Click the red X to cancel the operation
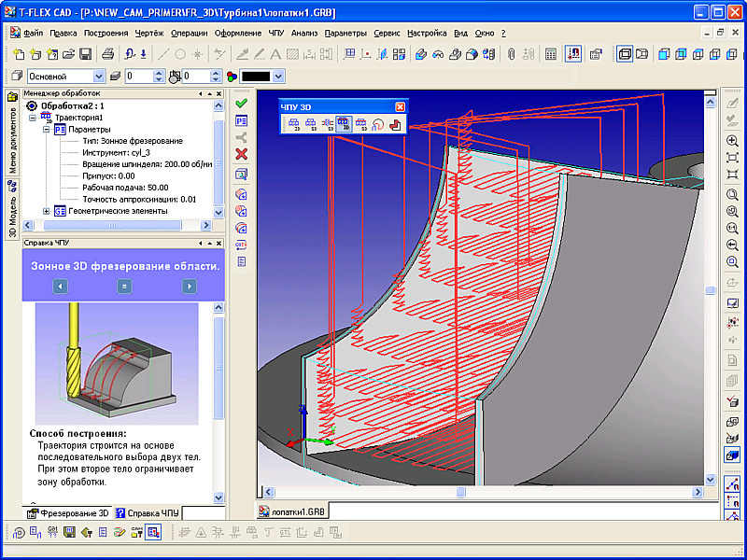Viewport: 747px width, 560px height. [x=242, y=154]
